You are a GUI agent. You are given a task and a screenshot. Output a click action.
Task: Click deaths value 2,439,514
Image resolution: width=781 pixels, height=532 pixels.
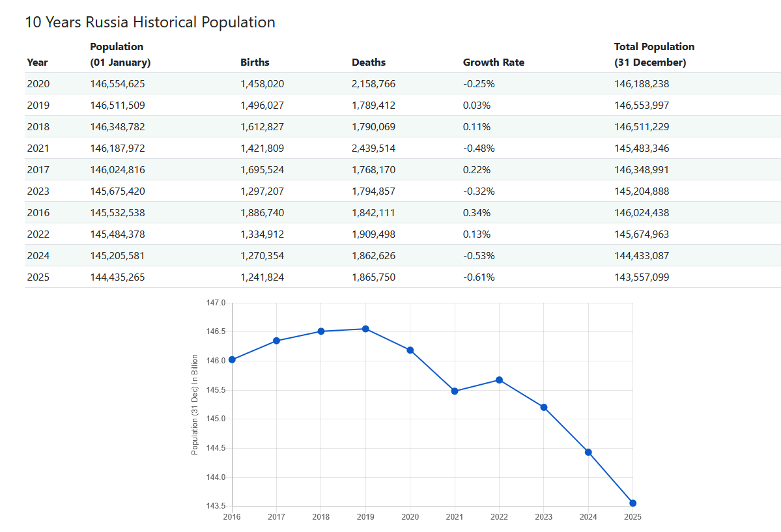point(374,148)
